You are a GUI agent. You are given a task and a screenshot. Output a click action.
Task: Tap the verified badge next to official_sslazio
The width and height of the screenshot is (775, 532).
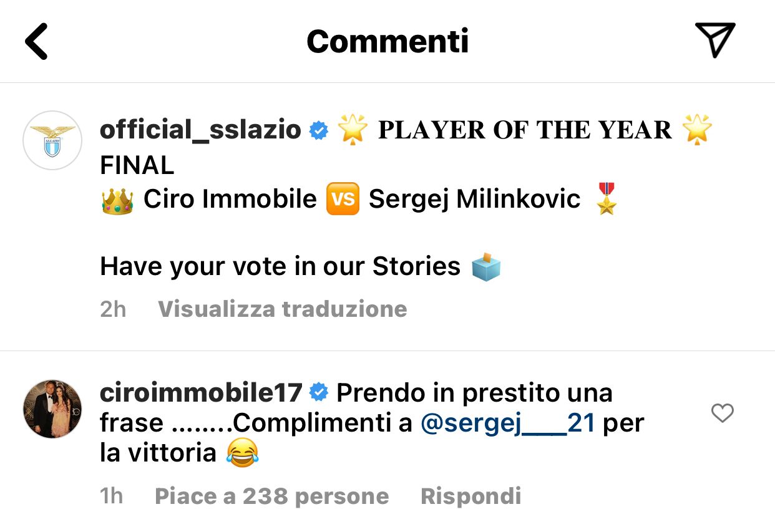[x=319, y=131]
